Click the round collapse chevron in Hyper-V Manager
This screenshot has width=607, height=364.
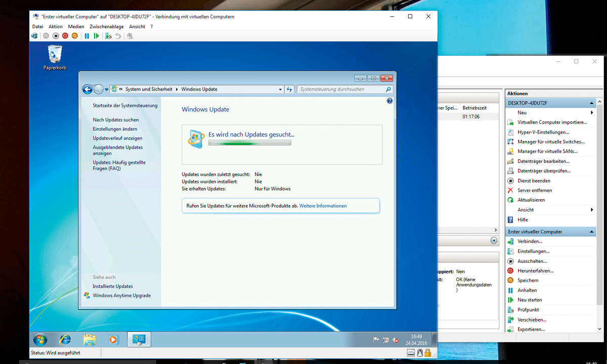tap(494, 241)
